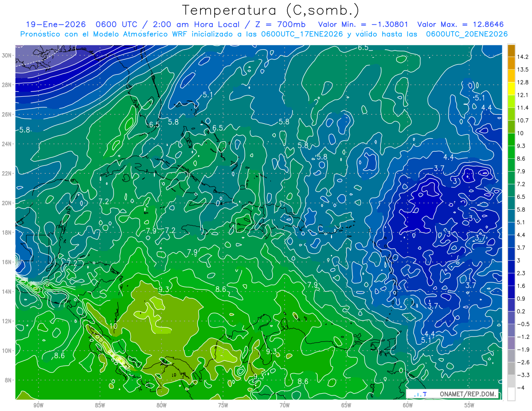The width and height of the screenshot is (532, 411).
Task: Click the lime swatch between 11.4 and 12.1
Action: (x=511, y=102)
